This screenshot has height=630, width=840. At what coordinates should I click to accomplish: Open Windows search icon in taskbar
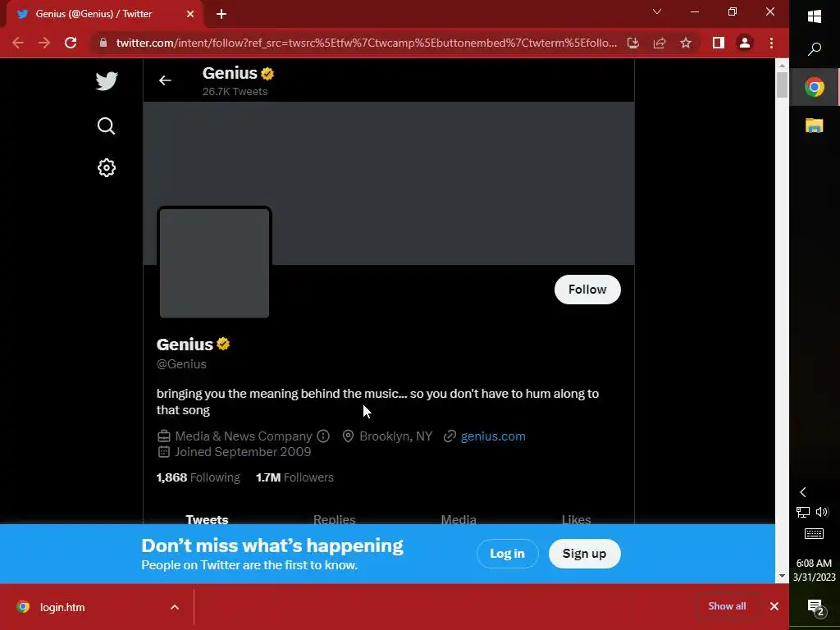coord(815,49)
